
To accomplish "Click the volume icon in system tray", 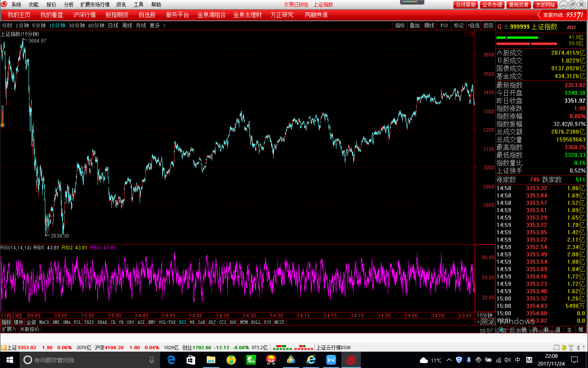I will [508, 360].
